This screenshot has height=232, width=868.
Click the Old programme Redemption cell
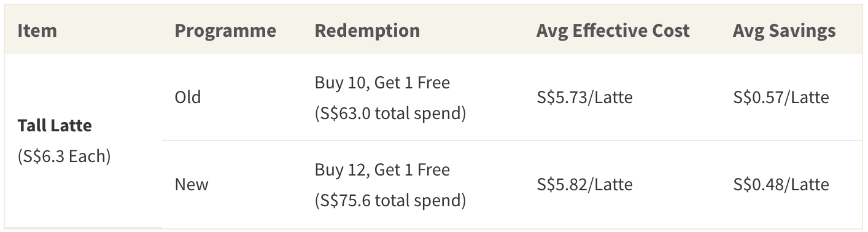413,97
